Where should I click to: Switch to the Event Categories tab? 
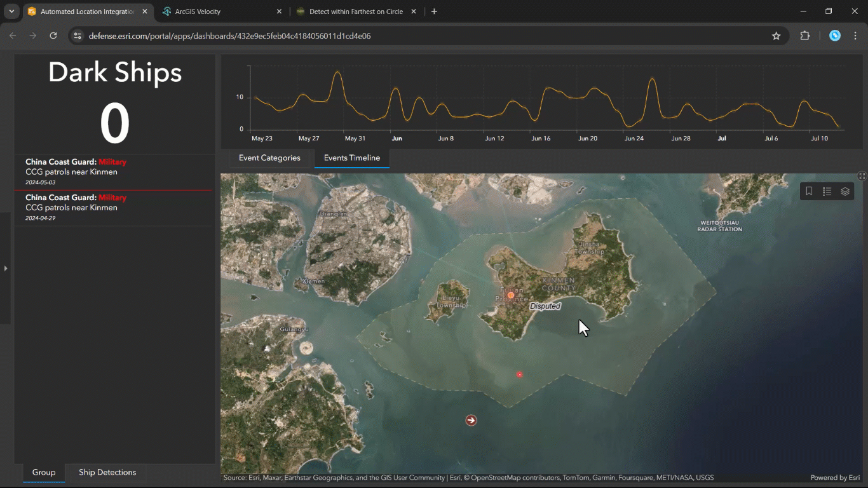269,158
